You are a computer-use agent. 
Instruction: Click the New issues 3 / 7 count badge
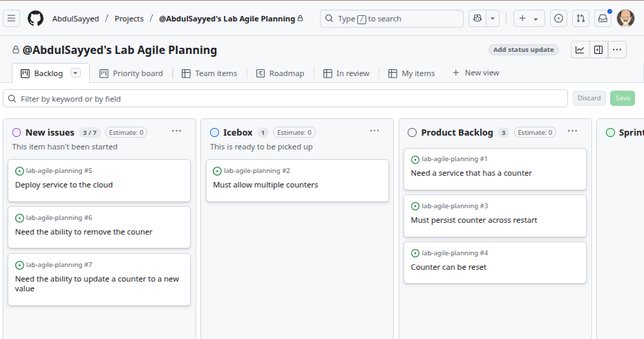tap(90, 132)
